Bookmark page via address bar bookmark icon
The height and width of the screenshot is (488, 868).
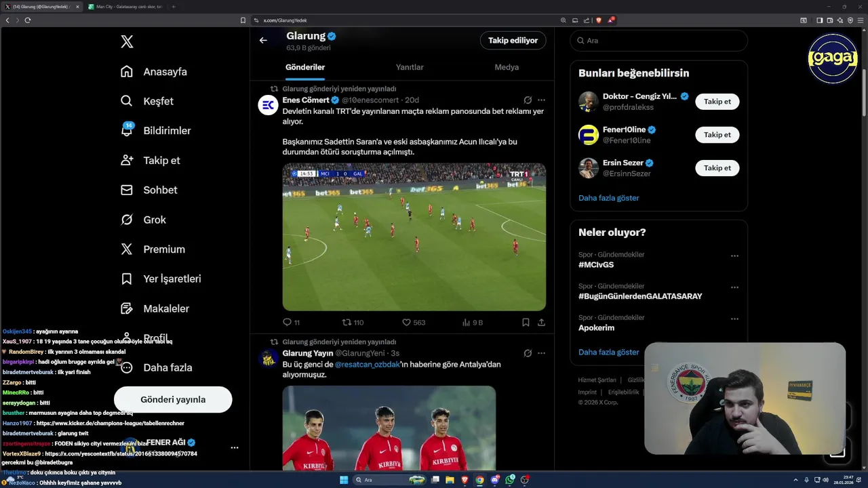(x=243, y=20)
